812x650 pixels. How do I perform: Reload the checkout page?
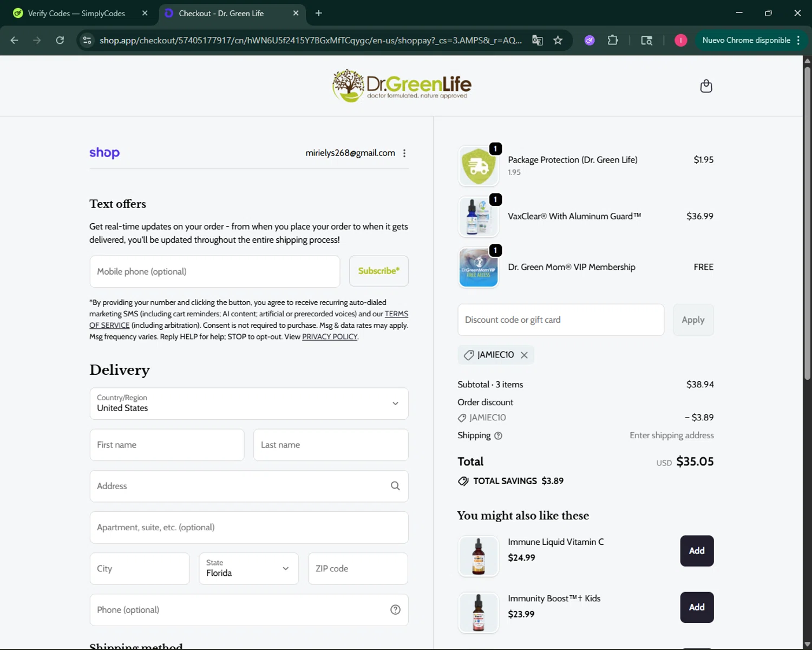coord(60,40)
